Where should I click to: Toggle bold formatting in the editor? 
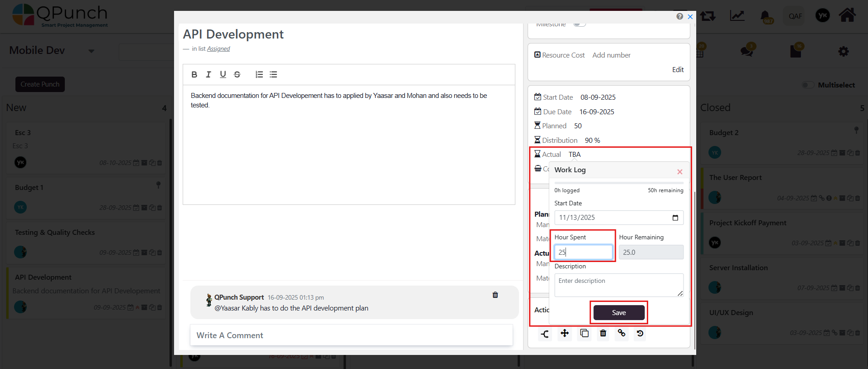pos(194,74)
